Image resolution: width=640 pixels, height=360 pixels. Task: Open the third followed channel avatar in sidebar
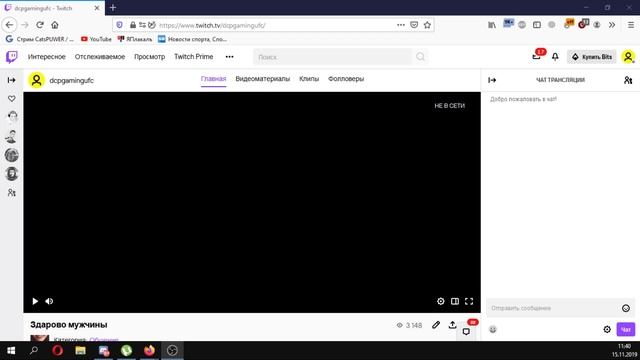(x=11, y=155)
